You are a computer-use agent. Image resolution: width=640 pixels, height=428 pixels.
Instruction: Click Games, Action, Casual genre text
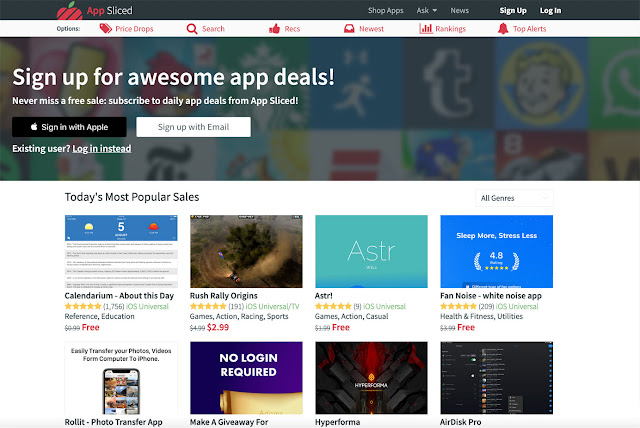tap(351, 317)
